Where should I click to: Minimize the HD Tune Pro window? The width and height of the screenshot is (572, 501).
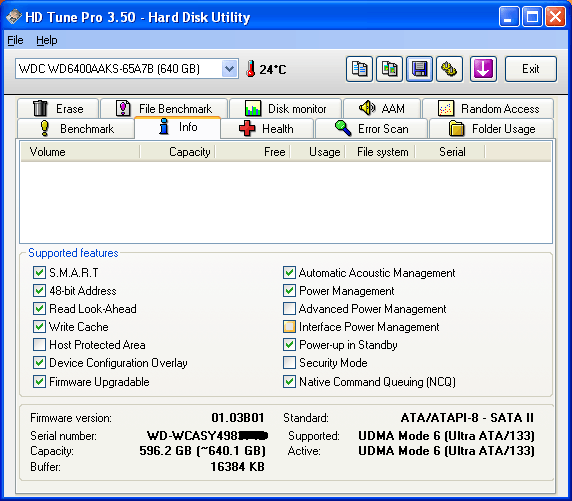[509, 17]
